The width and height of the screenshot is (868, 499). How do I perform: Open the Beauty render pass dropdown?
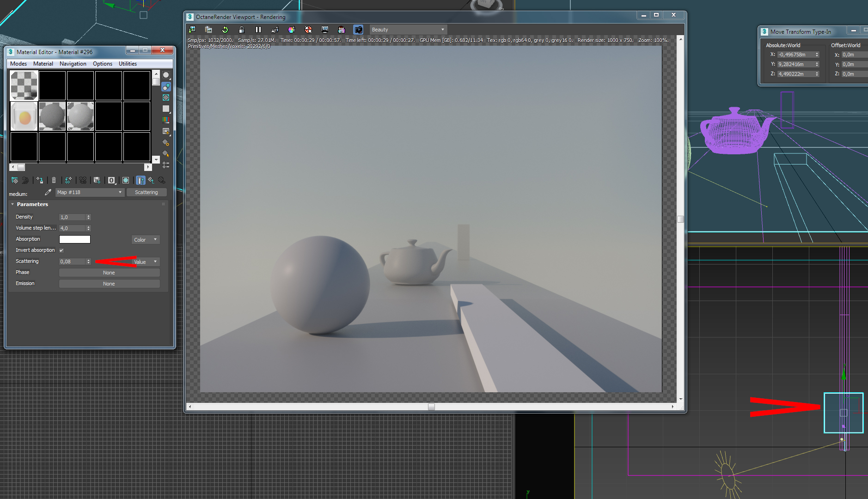tap(408, 30)
